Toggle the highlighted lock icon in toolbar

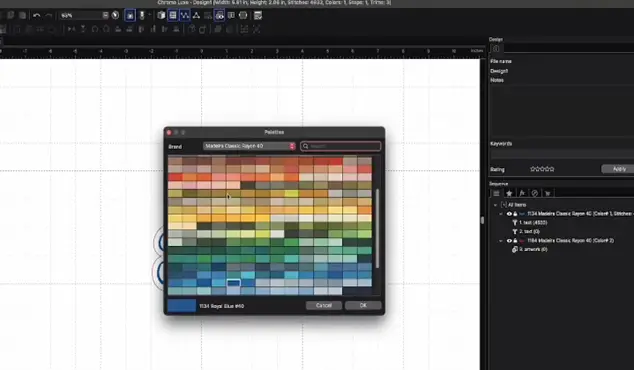[130, 15]
